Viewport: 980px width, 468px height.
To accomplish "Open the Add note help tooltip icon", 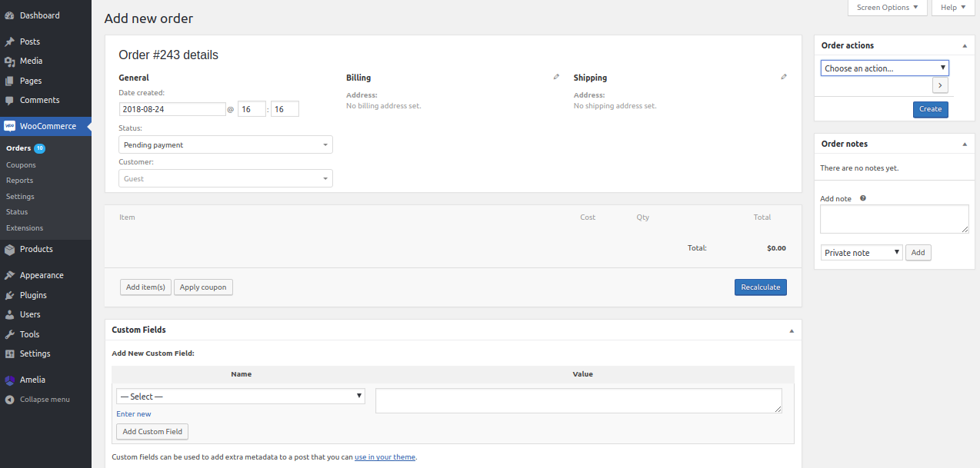I will coord(862,197).
